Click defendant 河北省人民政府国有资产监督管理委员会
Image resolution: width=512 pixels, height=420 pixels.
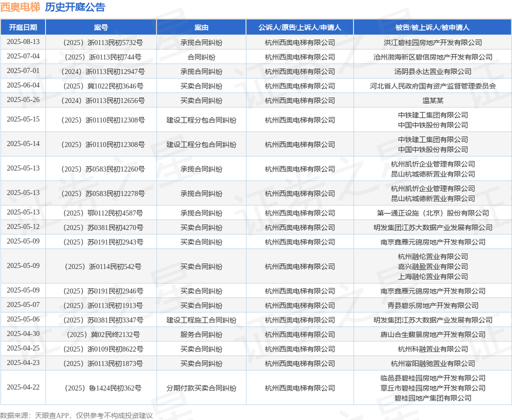[432, 86]
